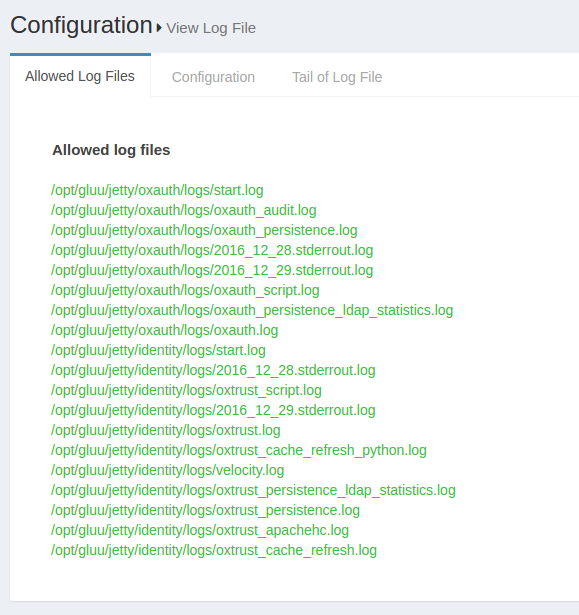Screen dimensions: 579x615
Task: Switch to the Configuration tab
Action: coord(213,77)
